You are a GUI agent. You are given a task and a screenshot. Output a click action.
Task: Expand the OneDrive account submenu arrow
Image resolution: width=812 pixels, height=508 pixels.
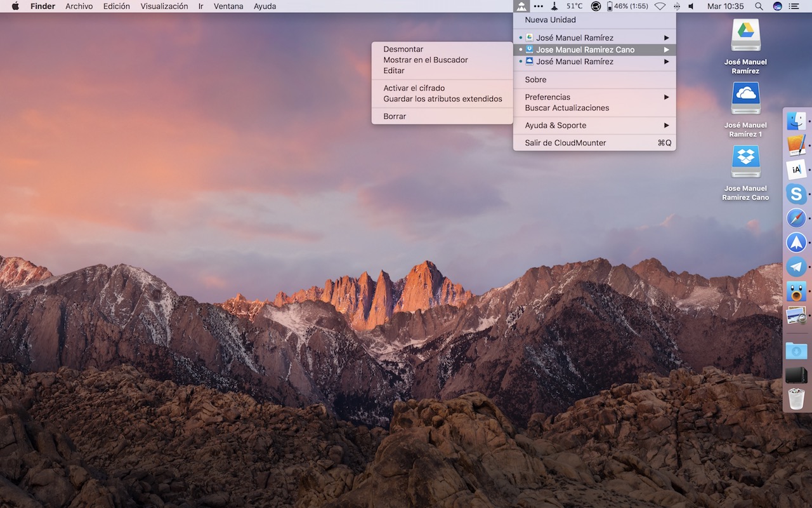(x=667, y=62)
